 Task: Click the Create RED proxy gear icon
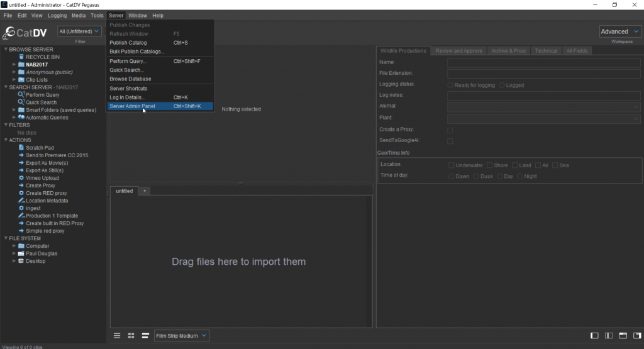click(21, 193)
